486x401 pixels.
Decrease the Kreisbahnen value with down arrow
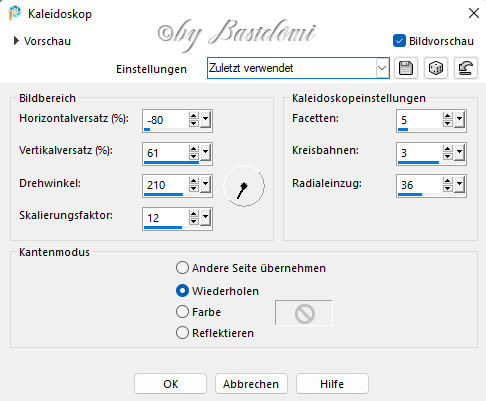click(447, 156)
